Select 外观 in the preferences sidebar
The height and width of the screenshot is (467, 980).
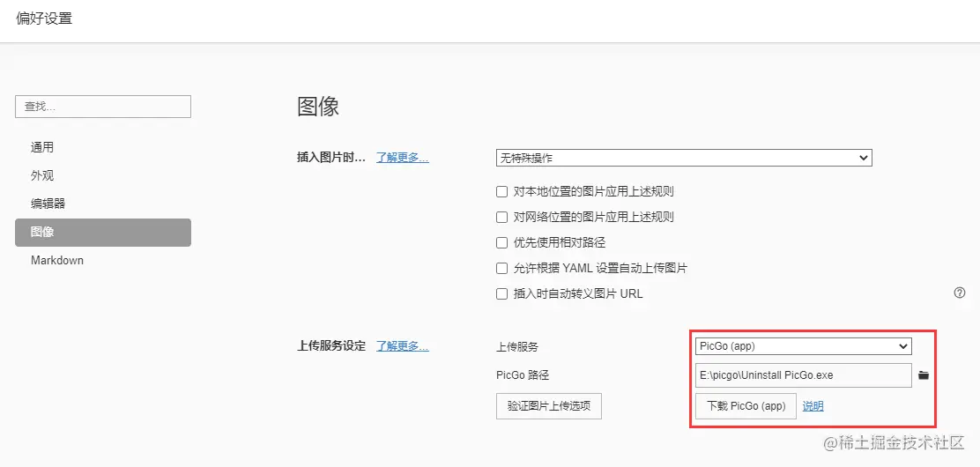[x=103, y=175]
